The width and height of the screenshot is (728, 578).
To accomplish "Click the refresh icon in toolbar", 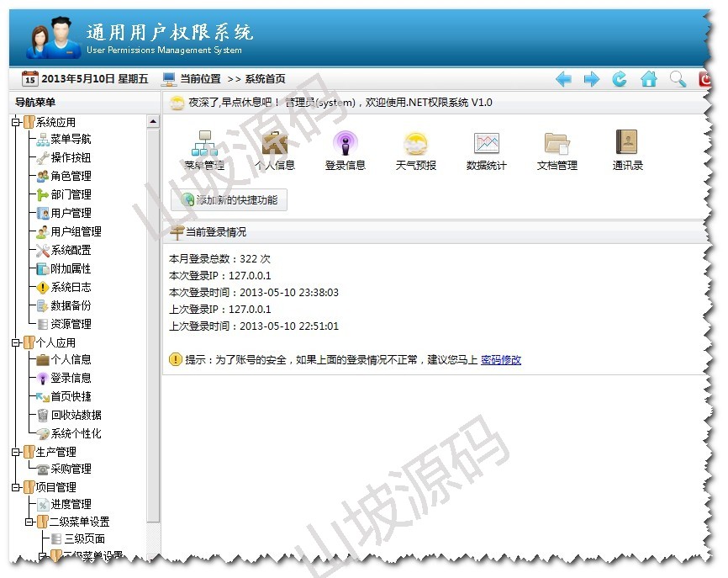I will coord(620,79).
